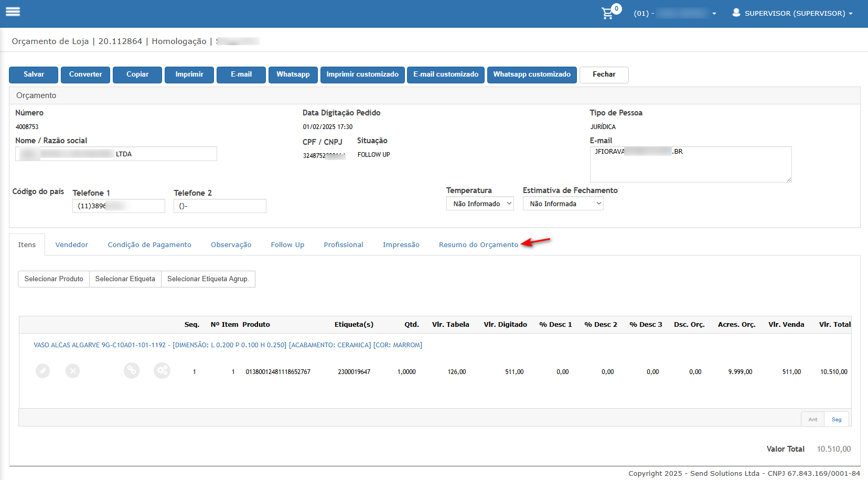
Task: Click the Telefone 1 field
Action: pyautogui.click(x=119, y=206)
